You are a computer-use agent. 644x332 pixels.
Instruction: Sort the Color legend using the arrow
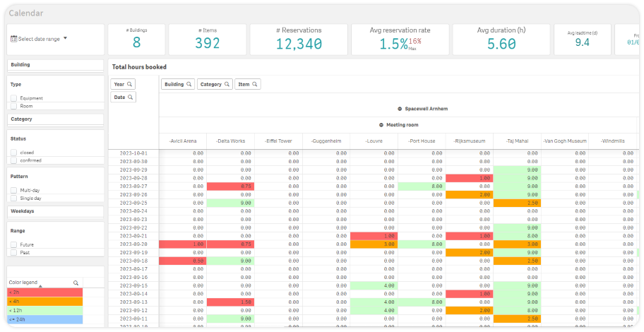(x=40, y=285)
